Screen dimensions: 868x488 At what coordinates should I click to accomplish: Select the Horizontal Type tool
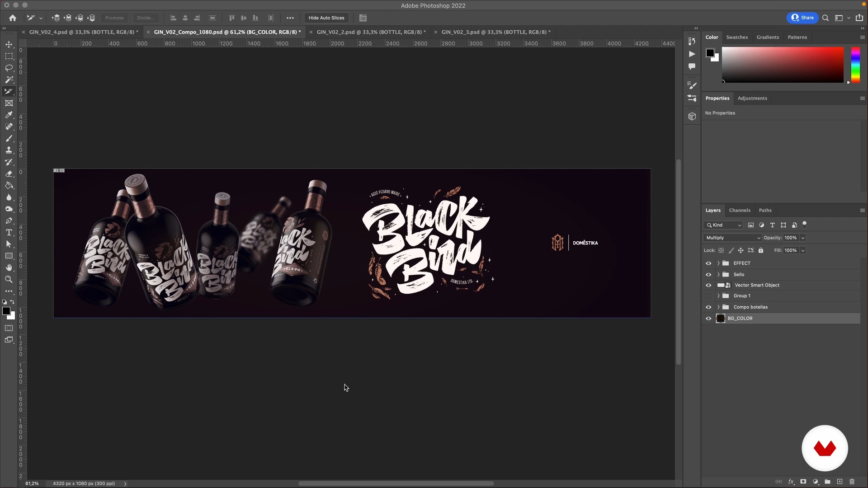9,232
